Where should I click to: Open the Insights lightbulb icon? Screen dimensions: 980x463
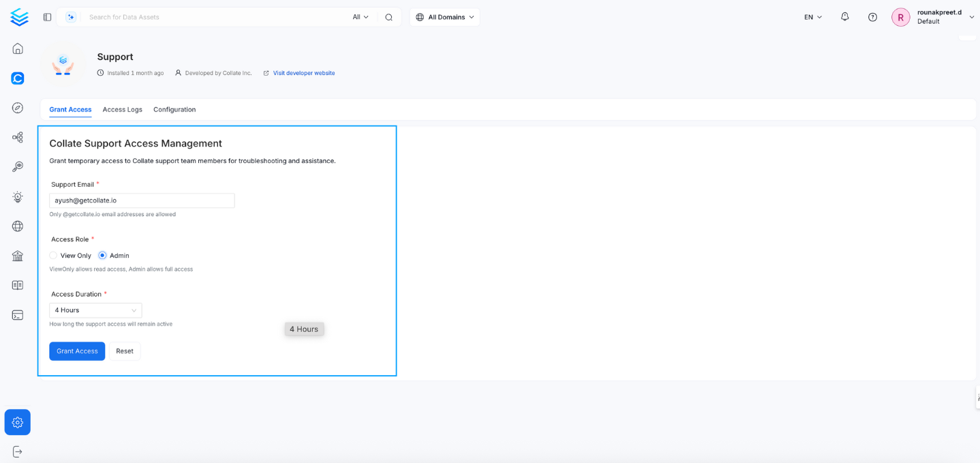click(x=17, y=196)
